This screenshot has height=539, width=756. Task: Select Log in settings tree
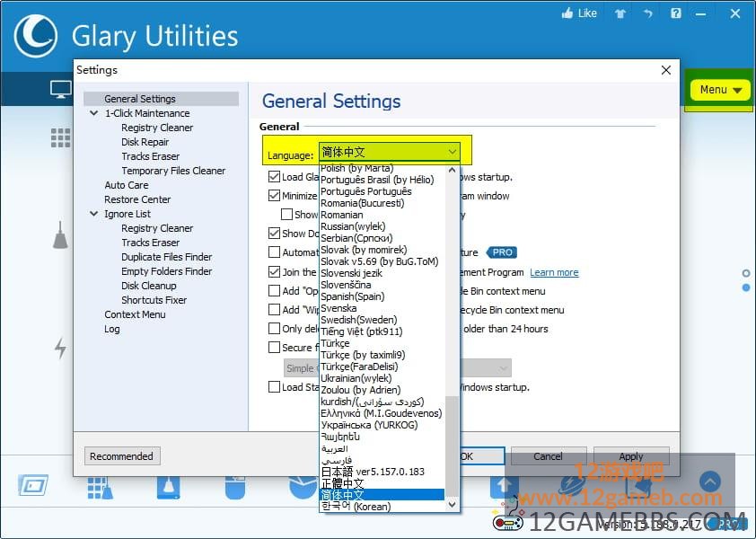[112, 329]
